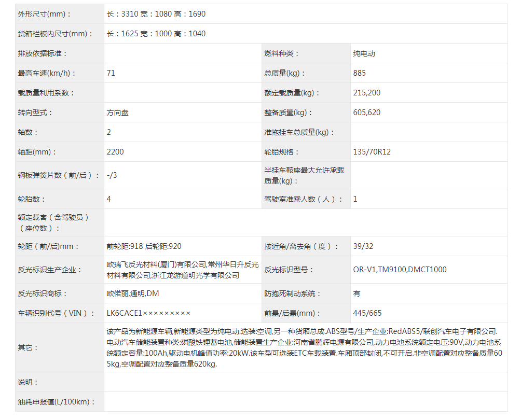This screenshot has height=420, width=521.
Task: Select the 钢板弹簧片数 value -/3
Action: (112, 175)
